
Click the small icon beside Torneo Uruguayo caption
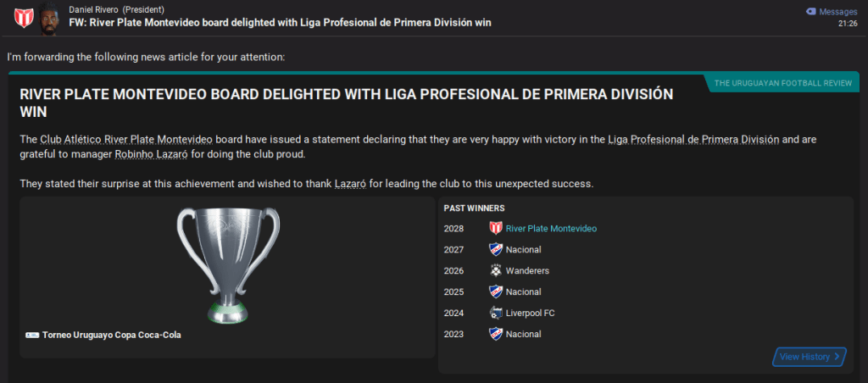[32, 336]
